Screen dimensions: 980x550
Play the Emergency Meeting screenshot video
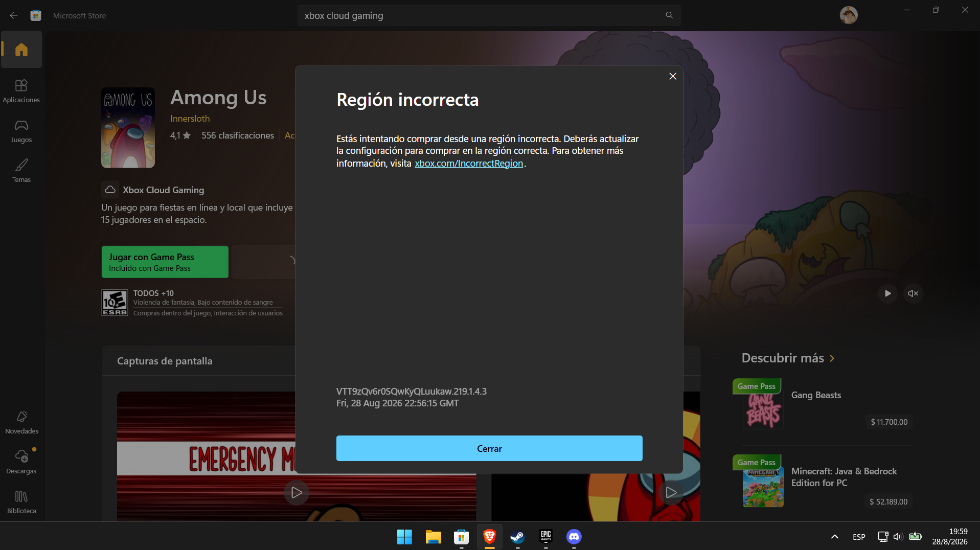(x=297, y=492)
